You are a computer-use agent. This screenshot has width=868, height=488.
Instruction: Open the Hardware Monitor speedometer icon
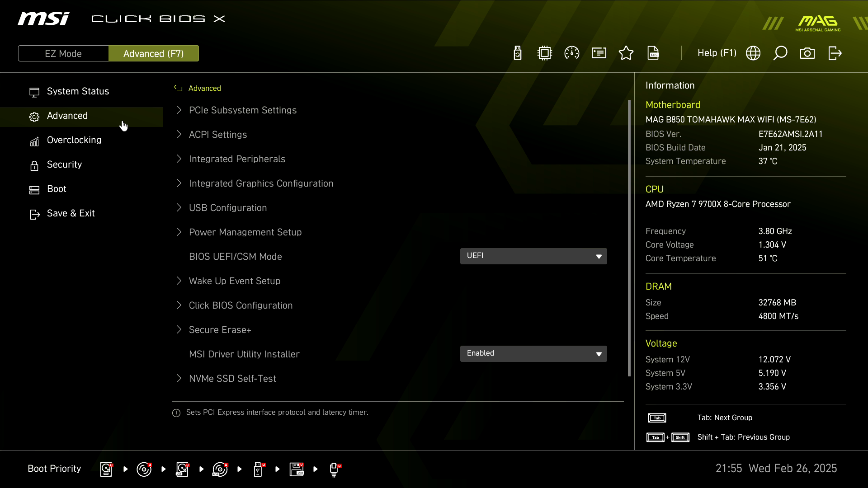[571, 53]
